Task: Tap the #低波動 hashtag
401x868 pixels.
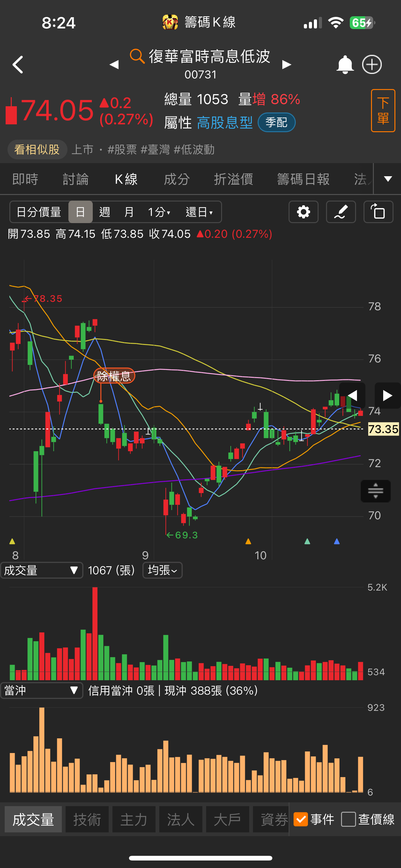Action: click(x=194, y=150)
